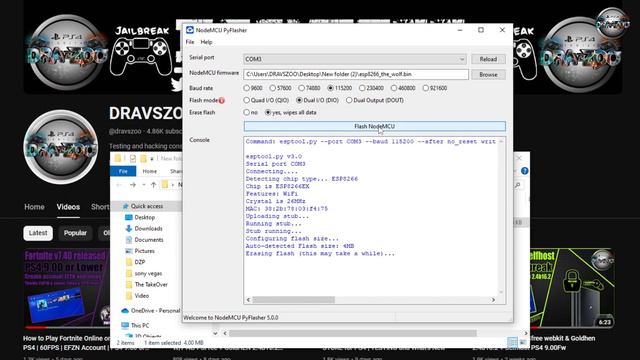Viewport: 640px width, 360px height.
Task: Set Erase flash to yes, wipes all data
Action: pyautogui.click(x=291, y=112)
